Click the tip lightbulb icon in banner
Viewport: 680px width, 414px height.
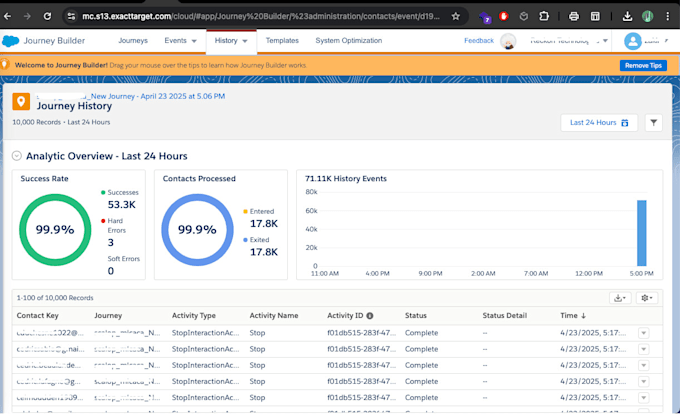click(5, 65)
